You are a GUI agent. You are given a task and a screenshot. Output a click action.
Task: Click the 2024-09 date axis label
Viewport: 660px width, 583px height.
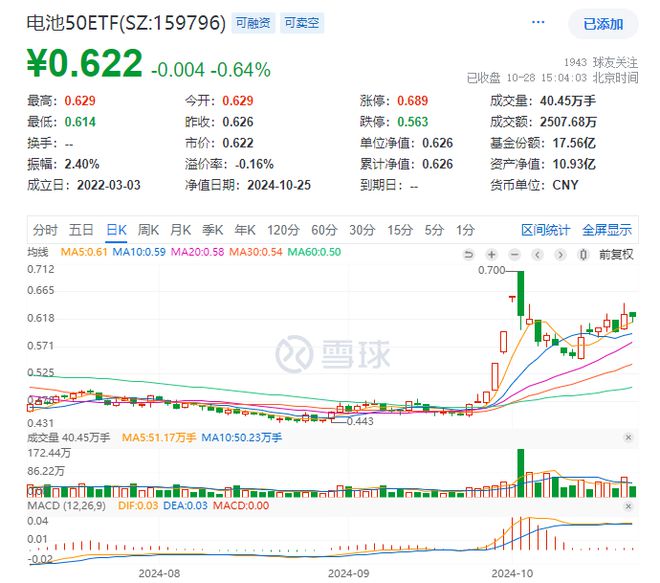(349, 573)
